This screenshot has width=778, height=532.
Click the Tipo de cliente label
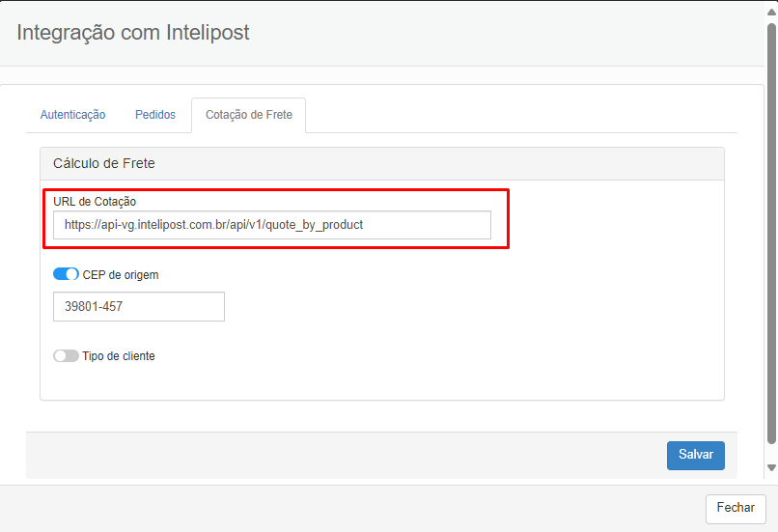[119, 356]
